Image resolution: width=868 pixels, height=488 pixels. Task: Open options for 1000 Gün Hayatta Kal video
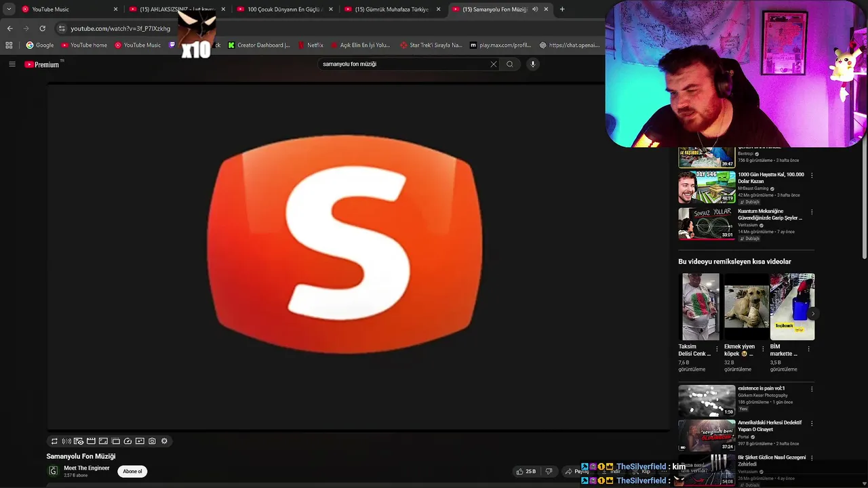[x=812, y=176]
